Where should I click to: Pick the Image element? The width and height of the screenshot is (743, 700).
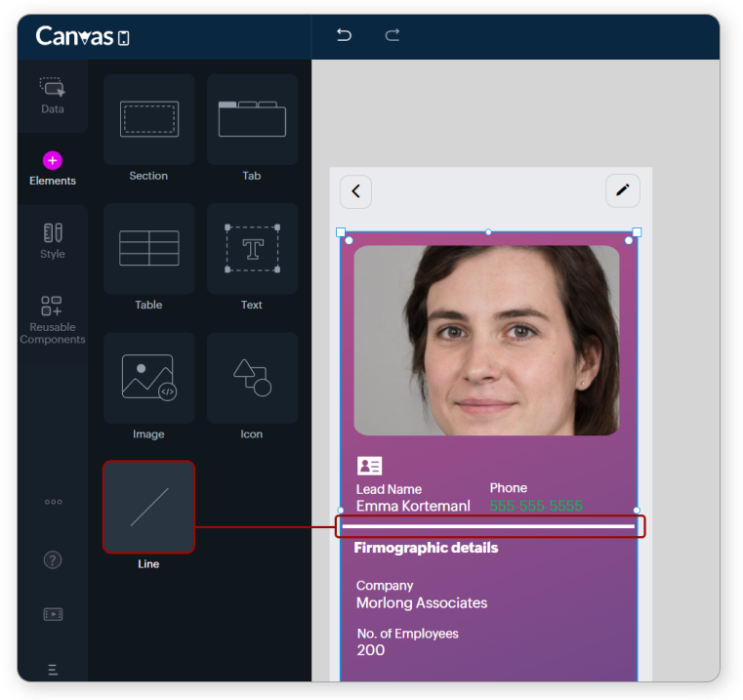coord(148,378)
